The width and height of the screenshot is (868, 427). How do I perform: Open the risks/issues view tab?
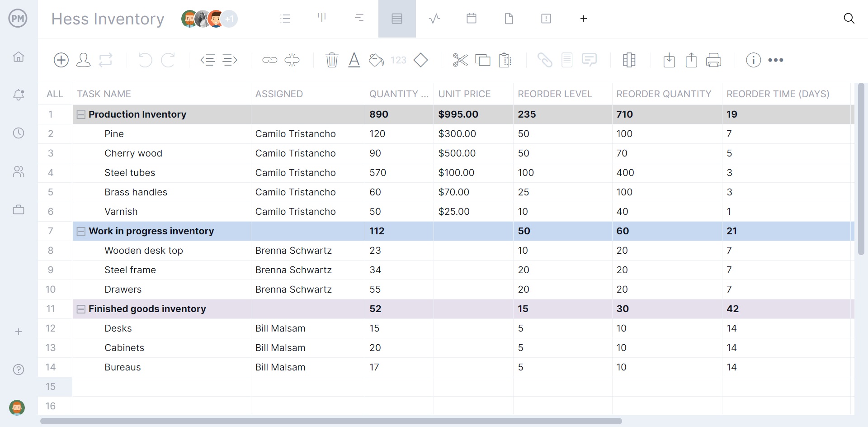(546, 19)
